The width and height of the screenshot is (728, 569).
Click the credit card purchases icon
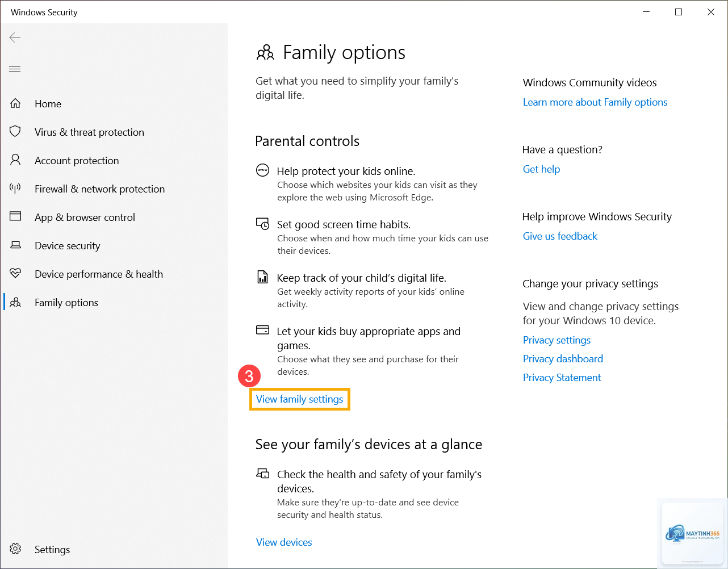262,330
